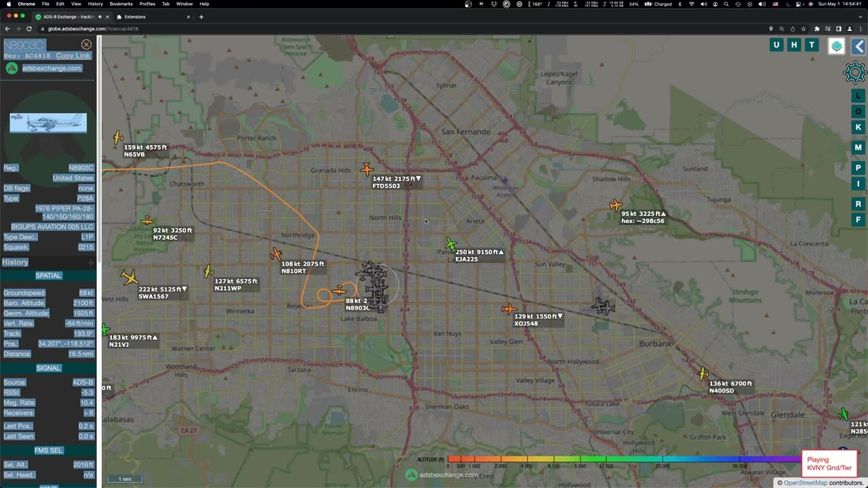Open the macOS Spotlight search icon
The image size is (868, 488).
(x=726, y=4)
